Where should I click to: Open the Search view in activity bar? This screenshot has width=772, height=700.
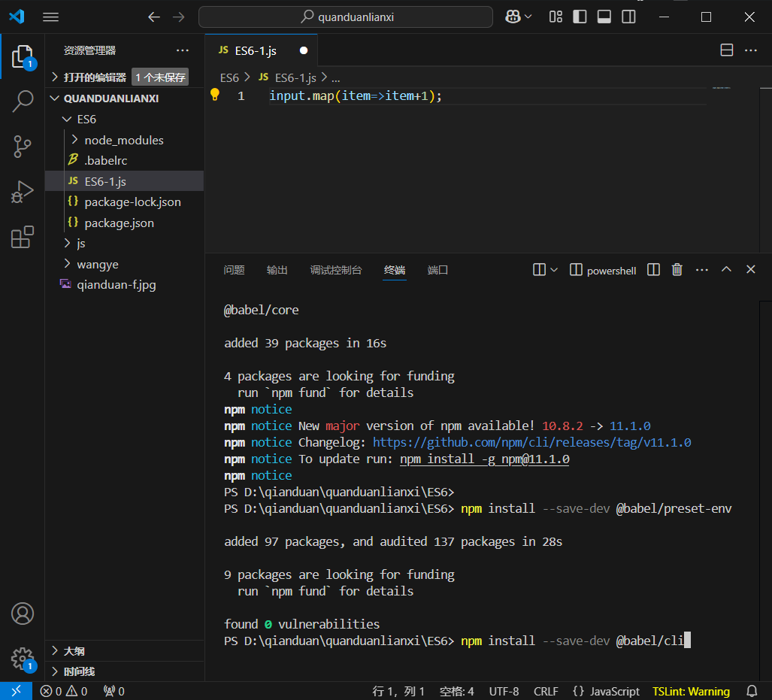23,101
